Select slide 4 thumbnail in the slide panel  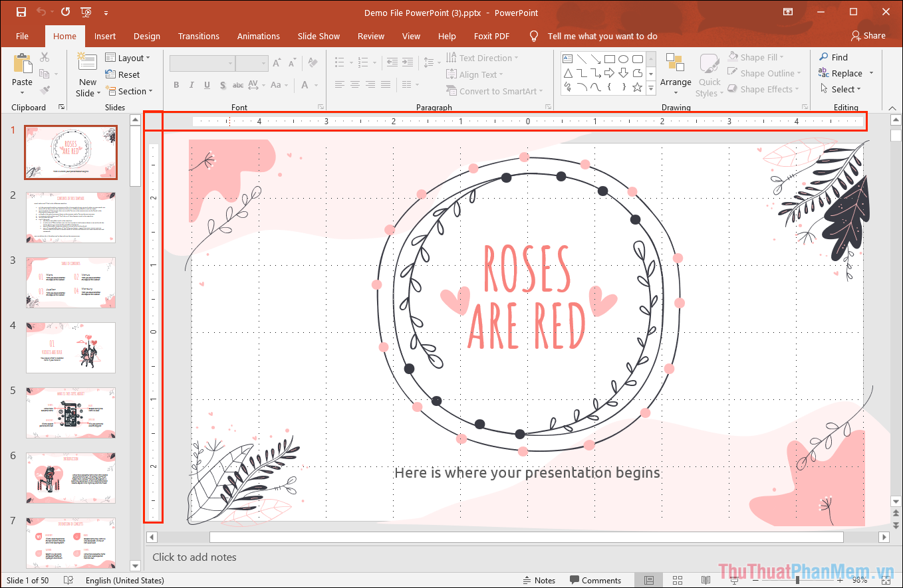[x=70, y=347]
